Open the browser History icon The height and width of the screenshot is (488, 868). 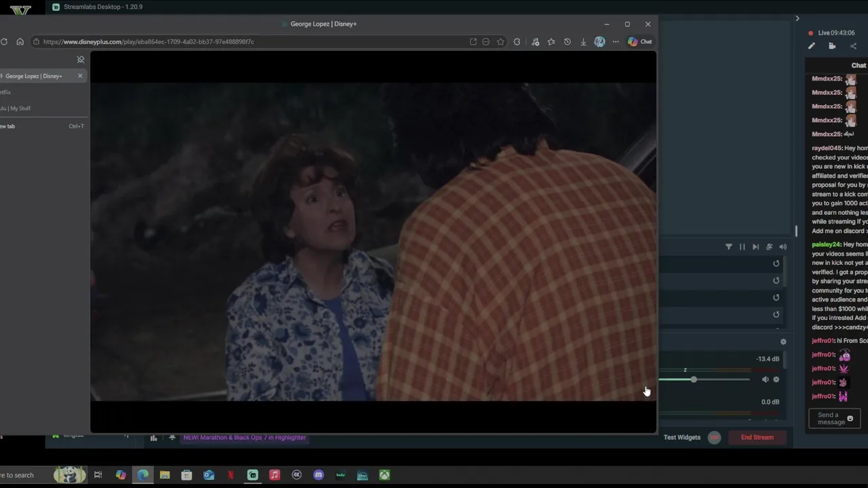[x=568, y=42]
